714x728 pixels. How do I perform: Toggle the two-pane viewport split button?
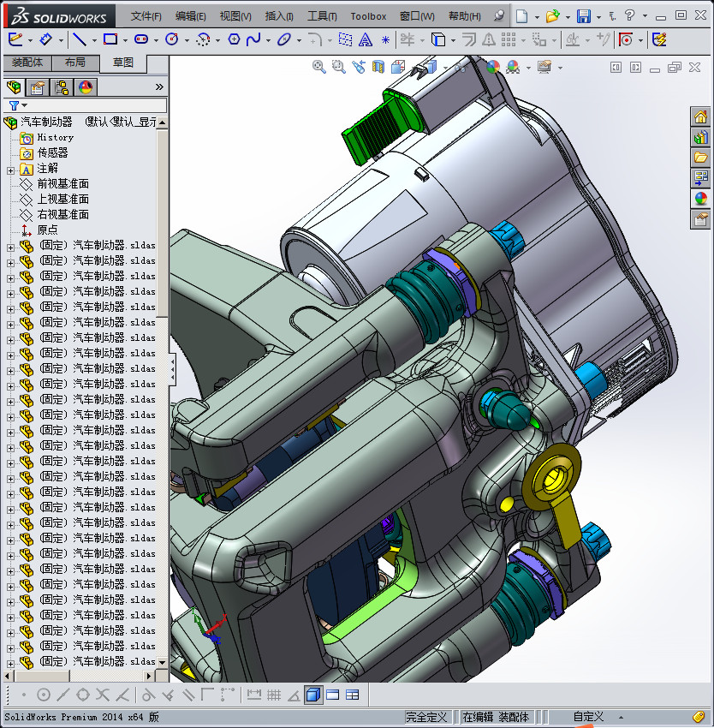pyautogui.click(x=332, y=695)
